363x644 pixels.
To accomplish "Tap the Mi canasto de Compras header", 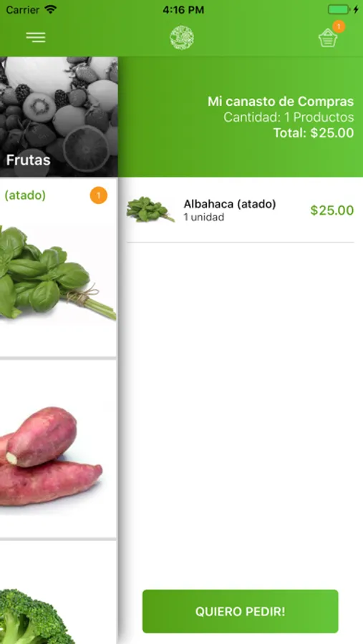I will [x=281, y=102].
